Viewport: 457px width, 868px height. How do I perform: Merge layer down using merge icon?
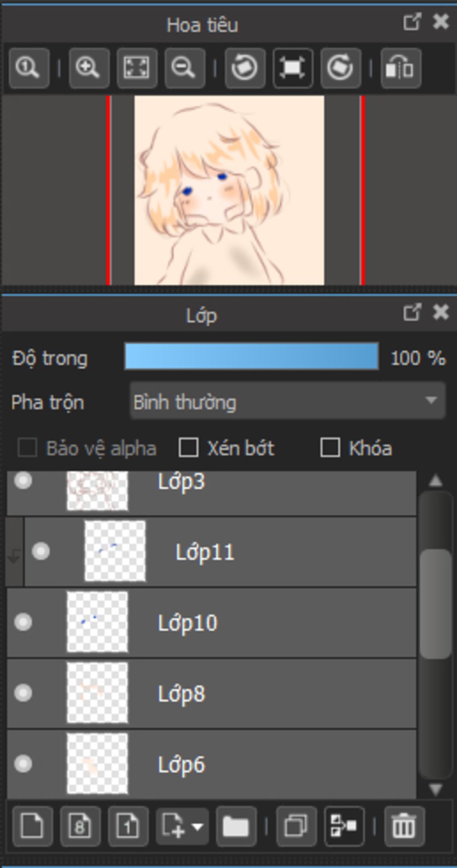pyautogui.click(x=344, y=826)
